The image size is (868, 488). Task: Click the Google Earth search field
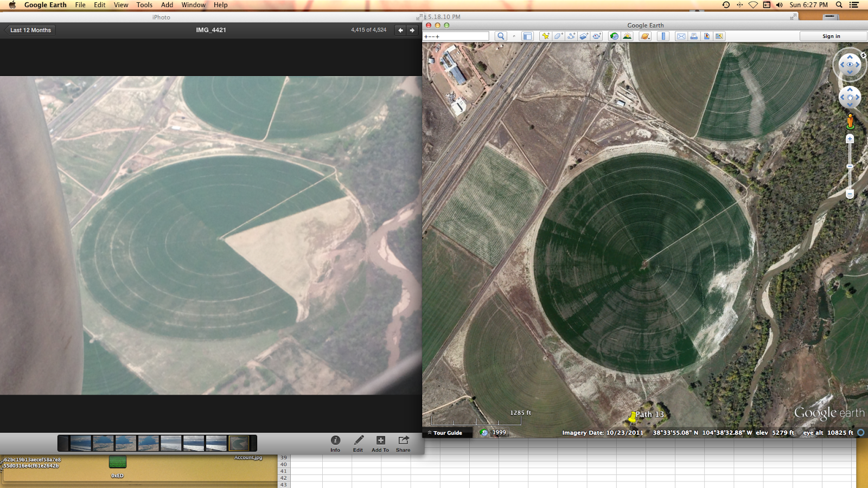coord(456,36)
